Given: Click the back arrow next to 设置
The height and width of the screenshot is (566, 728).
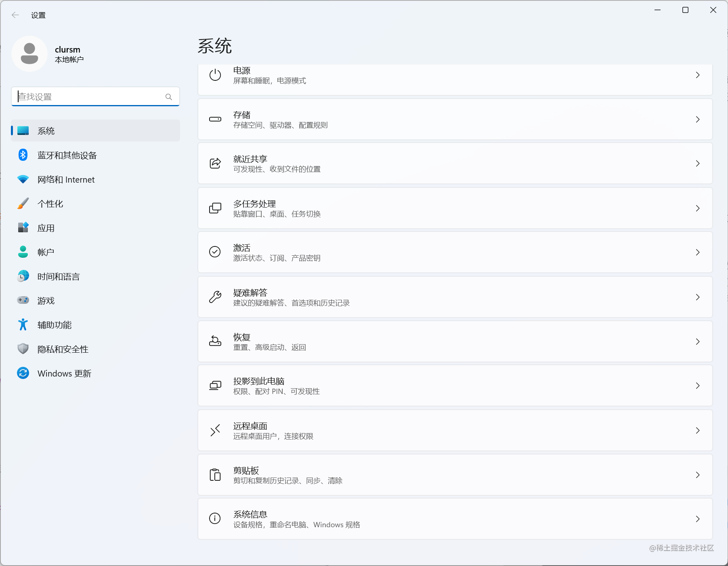Looking at the screenshot, I should coord(15,15).
